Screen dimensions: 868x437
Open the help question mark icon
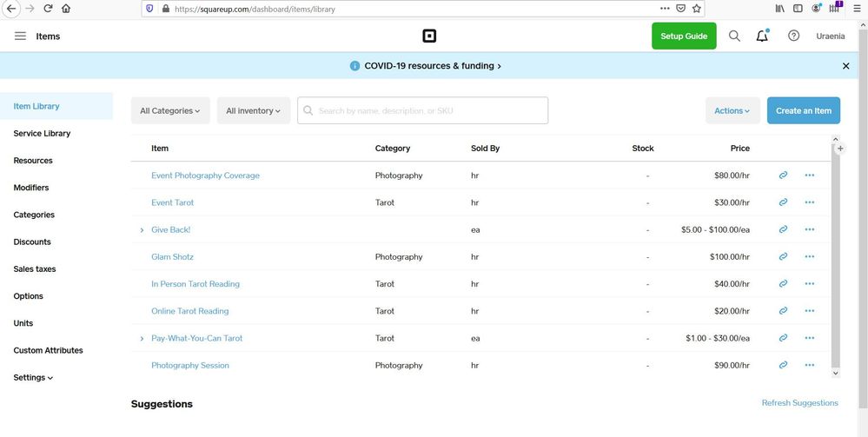click(793, 36)
